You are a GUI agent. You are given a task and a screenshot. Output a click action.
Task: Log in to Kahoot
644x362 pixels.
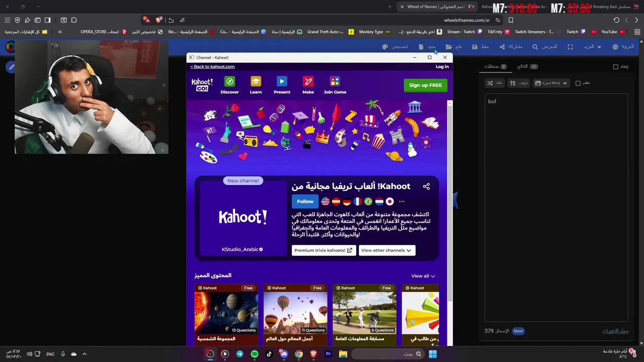pyautogui.click(x=442, y=66)
